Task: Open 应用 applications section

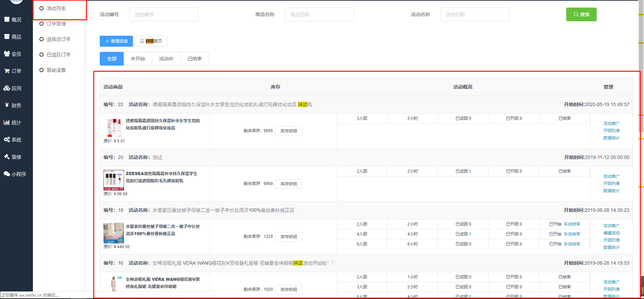Action: [x=13, y=88]
